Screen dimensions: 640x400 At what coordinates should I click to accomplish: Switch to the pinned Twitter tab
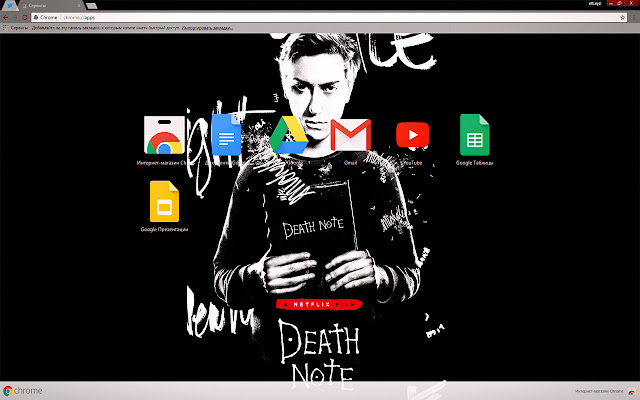click(x=9, y=5)
